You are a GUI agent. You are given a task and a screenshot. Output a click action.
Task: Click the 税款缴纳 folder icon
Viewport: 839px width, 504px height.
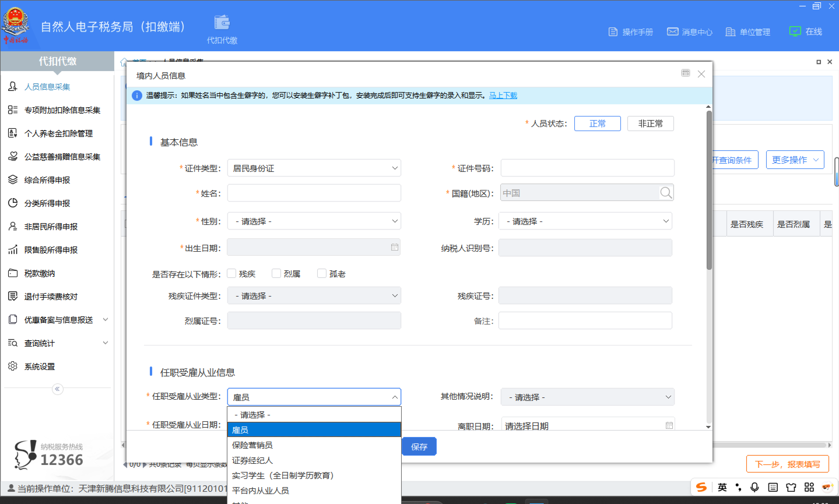tap(13, 273)
